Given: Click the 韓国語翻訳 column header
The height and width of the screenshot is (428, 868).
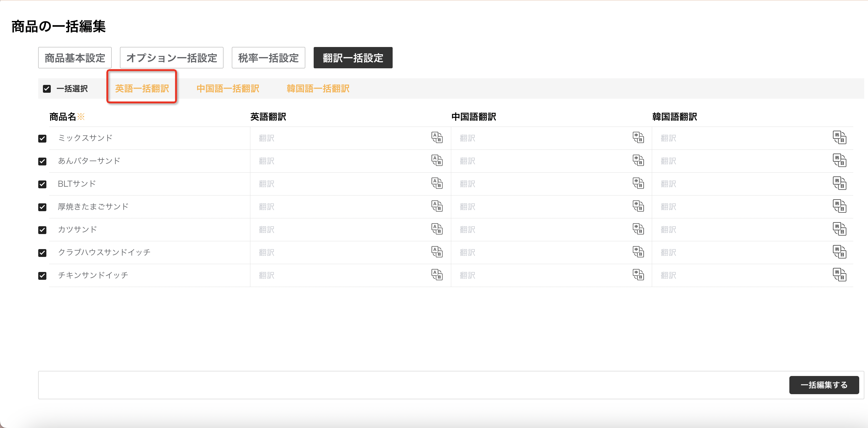Looking at the screenshot, I should (x=675, y=117).
